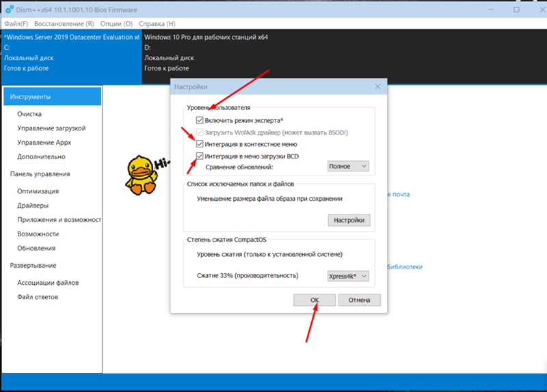Open the Справка (H) menu
547x392 pixels.
[157, 24]
